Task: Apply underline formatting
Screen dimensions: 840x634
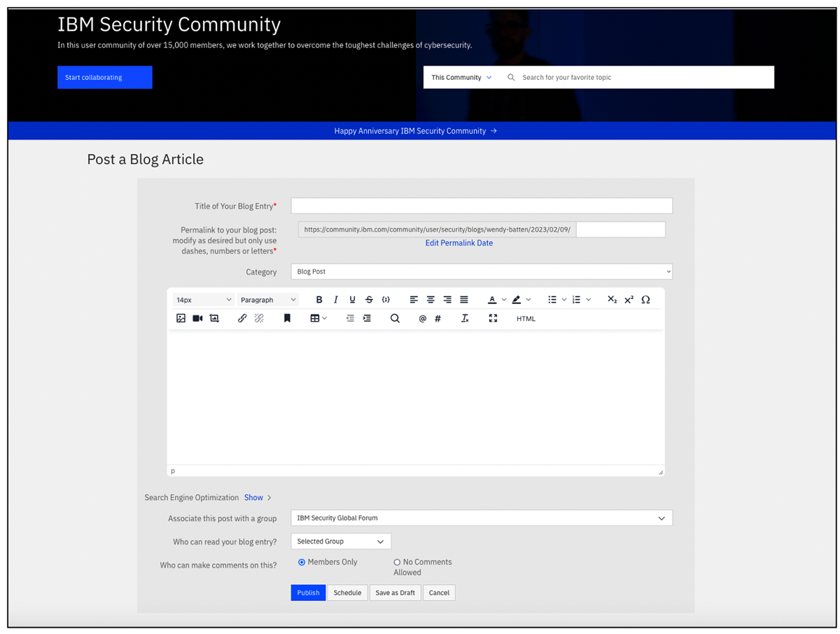Action: click(x=352, y=300)
